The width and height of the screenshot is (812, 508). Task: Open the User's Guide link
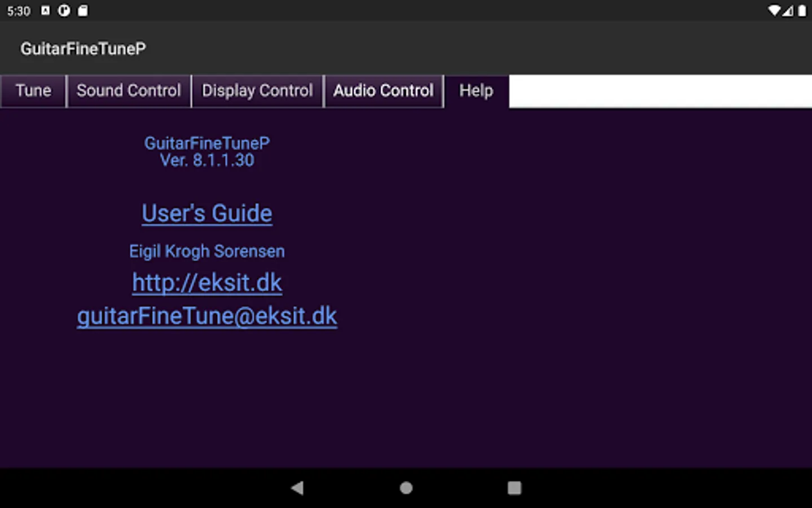pos(207,214)
